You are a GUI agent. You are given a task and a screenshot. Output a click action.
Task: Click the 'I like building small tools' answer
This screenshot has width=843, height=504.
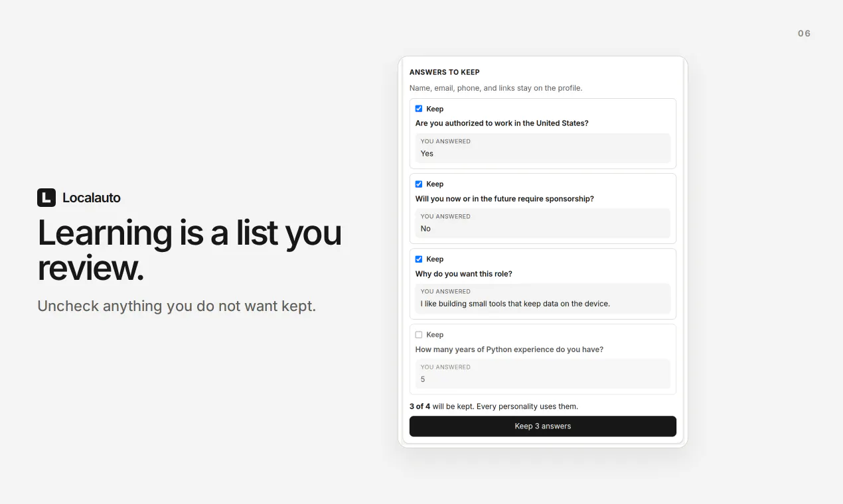pyautogui.click(x=543, y=298)
